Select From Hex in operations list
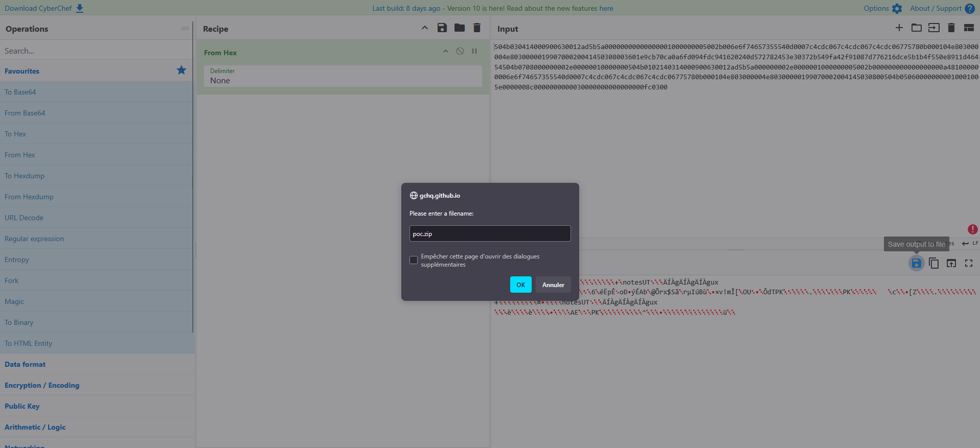This screenshot has width=980, height=448. click(96, 155)
